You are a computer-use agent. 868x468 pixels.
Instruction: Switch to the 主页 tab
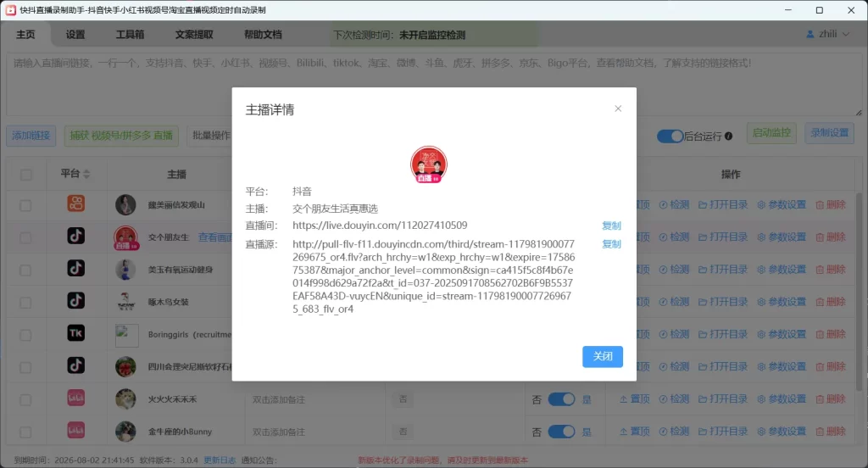(x=25, y=35)
